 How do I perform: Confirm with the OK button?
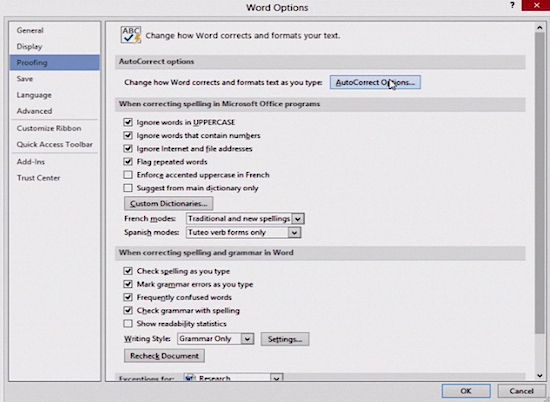466,391
